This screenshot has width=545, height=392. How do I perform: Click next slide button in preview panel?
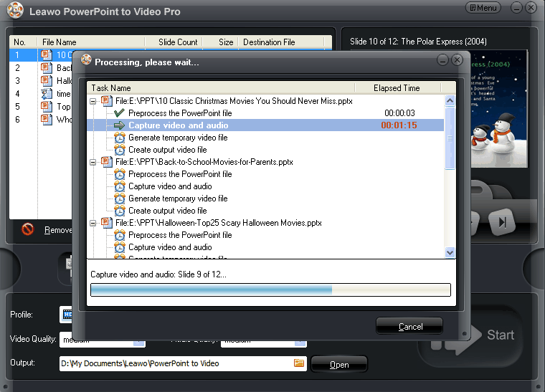coord(502,222)
